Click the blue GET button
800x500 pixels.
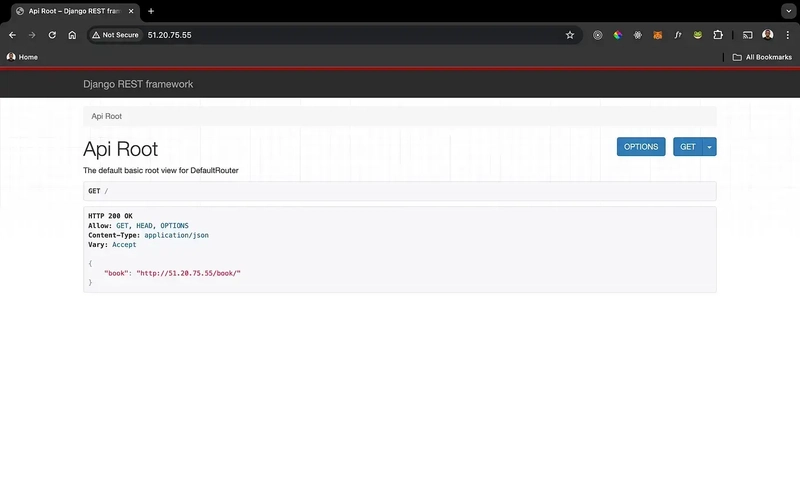click(x=688, y=147)
